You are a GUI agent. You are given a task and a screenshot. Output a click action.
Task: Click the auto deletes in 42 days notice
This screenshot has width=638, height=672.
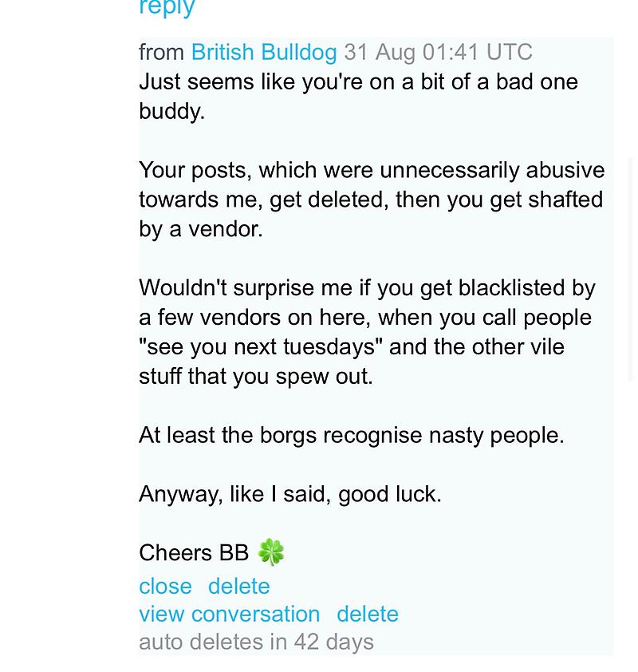point(256,642)
